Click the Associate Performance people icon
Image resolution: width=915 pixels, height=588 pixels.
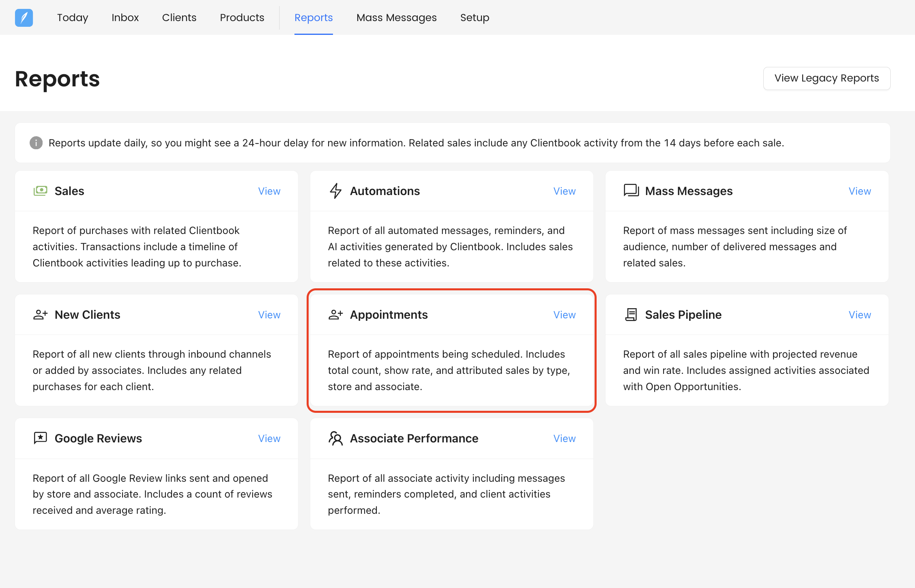(335, 438)
